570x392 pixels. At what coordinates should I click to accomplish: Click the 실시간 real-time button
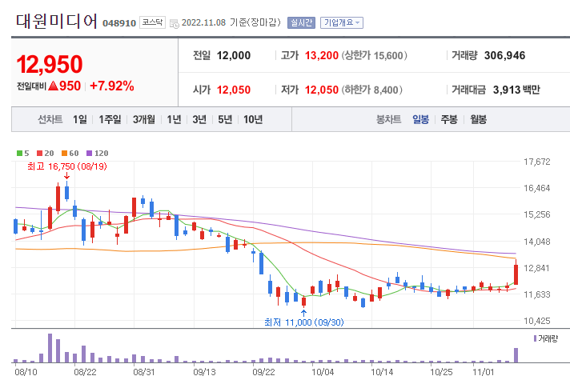301,22
